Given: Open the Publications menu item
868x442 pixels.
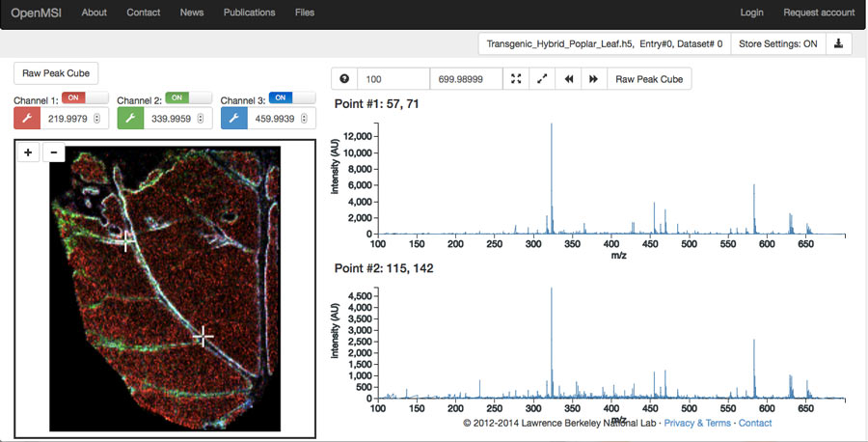Looking at the screenshot, I should pyautogui.click(x=249, y=13).
